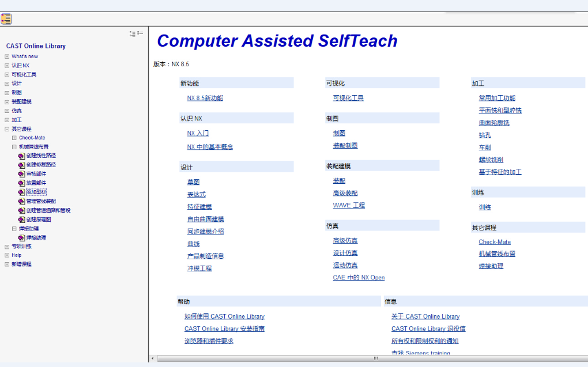The height and width of the screenshot is (367, 588).
Task: Click book icon beside 放置部件
Action: pyautogui.click(x=21, y=183)
